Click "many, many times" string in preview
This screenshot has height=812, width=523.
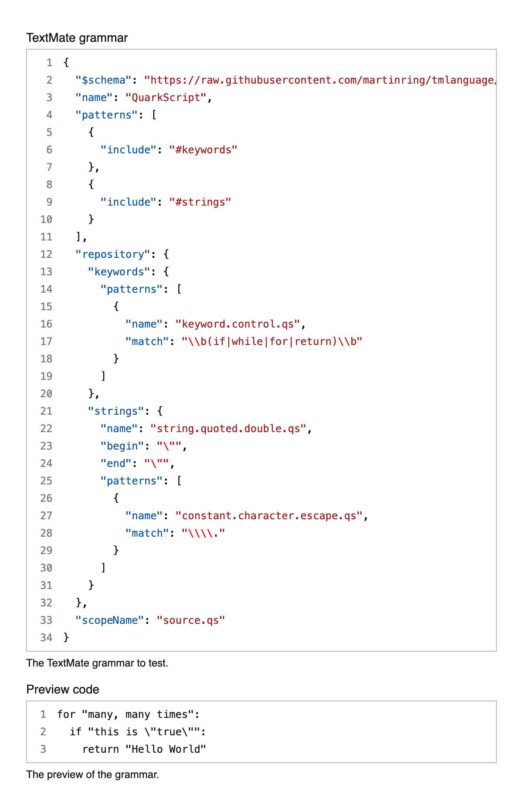pyautogui.click(x=138, y=714)
